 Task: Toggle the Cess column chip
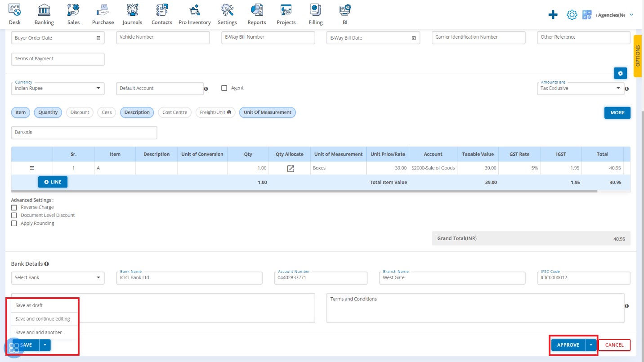pos(107,112)
